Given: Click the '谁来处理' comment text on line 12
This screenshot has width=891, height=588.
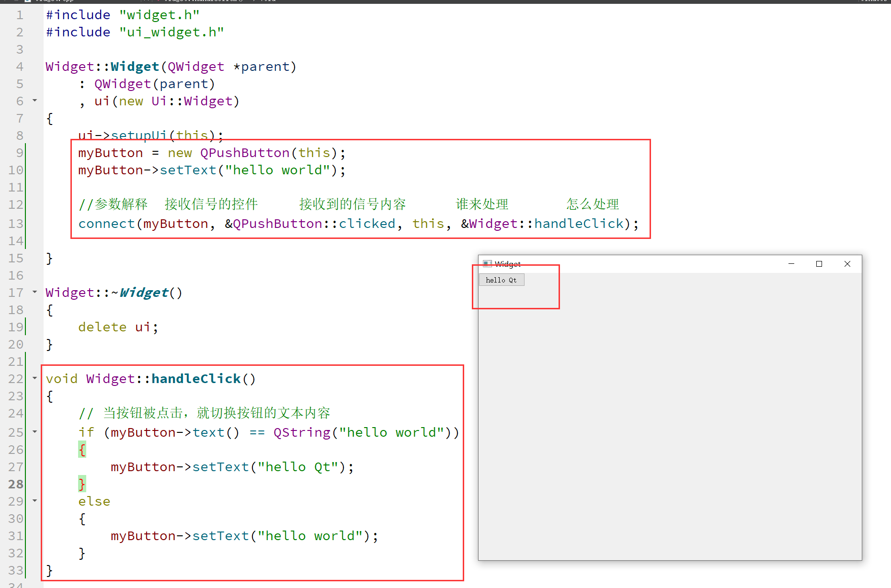Looking at the screenshot, I should click(x=482, y=204).
